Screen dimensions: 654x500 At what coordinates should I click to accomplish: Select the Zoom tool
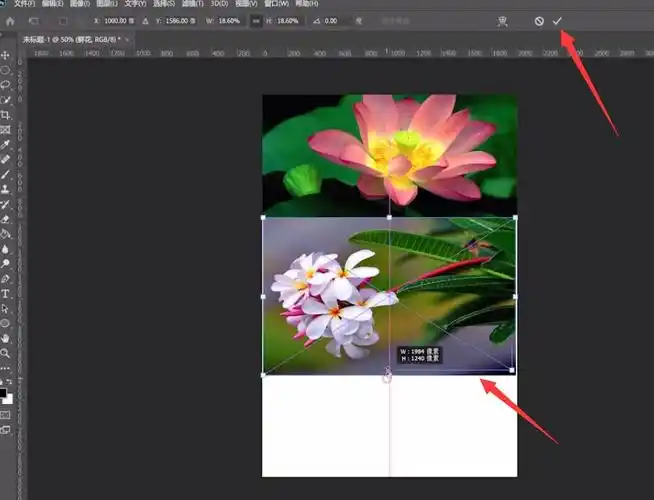coord(6,353)
